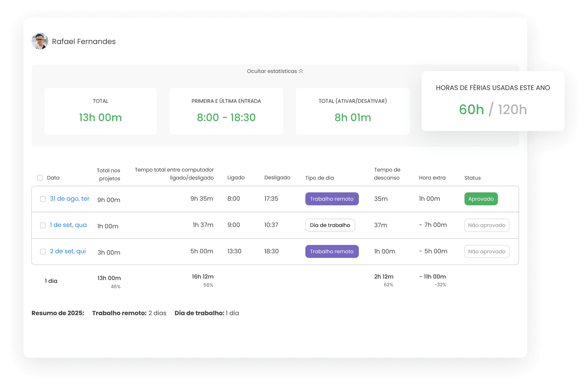Open the 31 de ago, ter date link
The width and height of the screenshot is (588, 387).
70,199
